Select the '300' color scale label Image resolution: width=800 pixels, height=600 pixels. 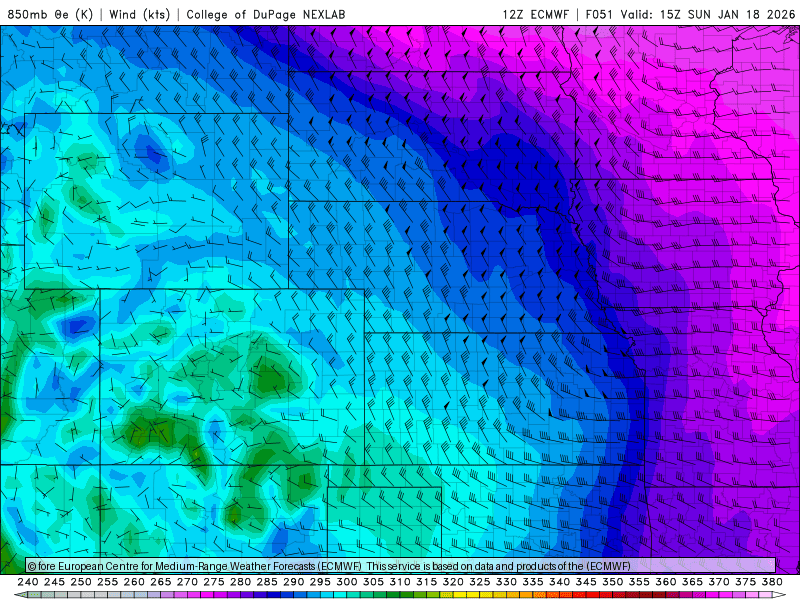pos(347,582)
